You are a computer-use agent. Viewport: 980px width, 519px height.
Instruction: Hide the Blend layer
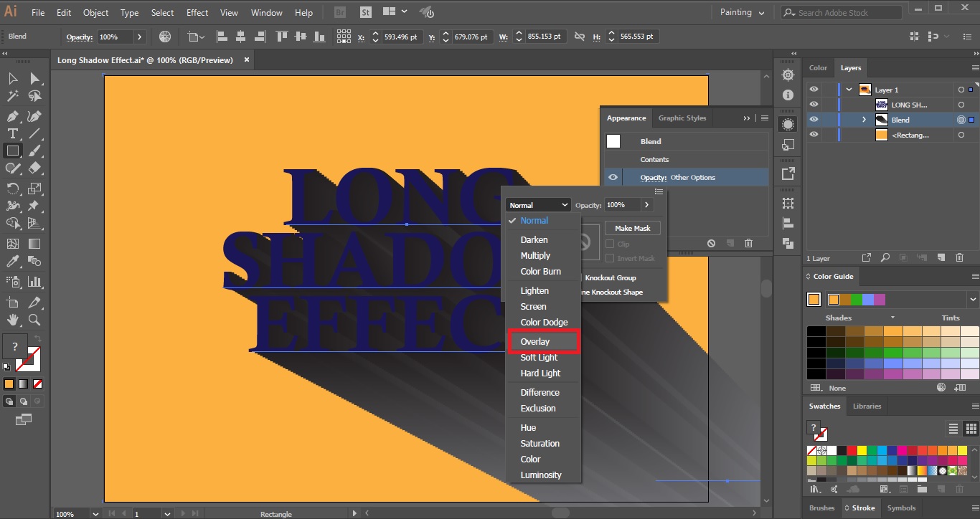(x=814, y=119)
